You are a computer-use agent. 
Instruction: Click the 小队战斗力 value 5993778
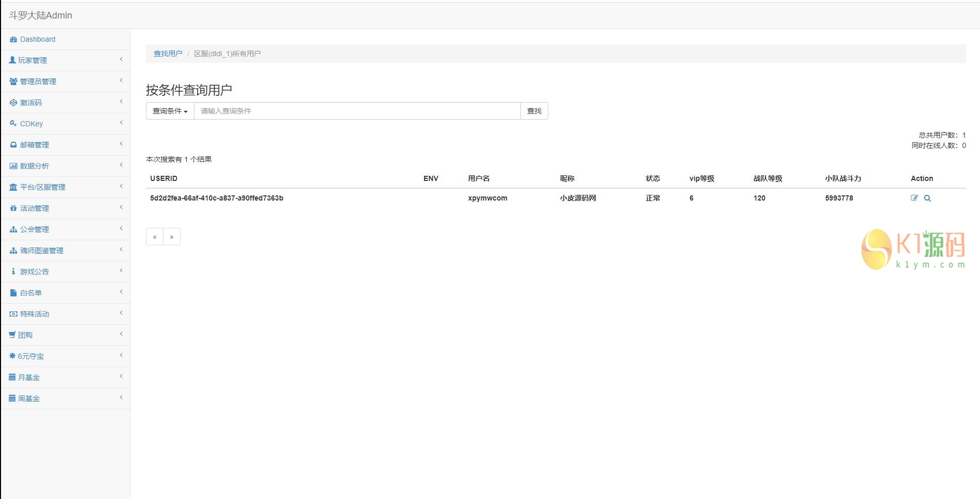839,198
